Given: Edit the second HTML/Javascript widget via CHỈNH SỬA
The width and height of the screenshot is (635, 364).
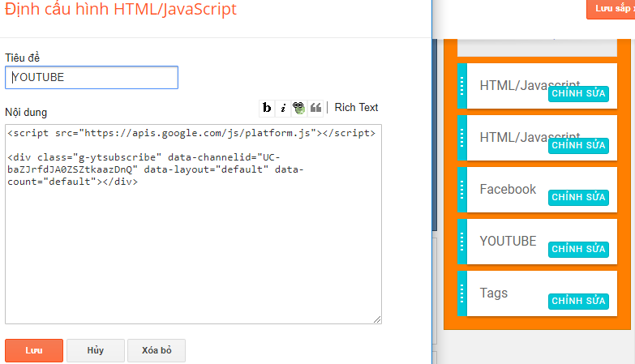Looking at the screenshot, I should 578,145.
